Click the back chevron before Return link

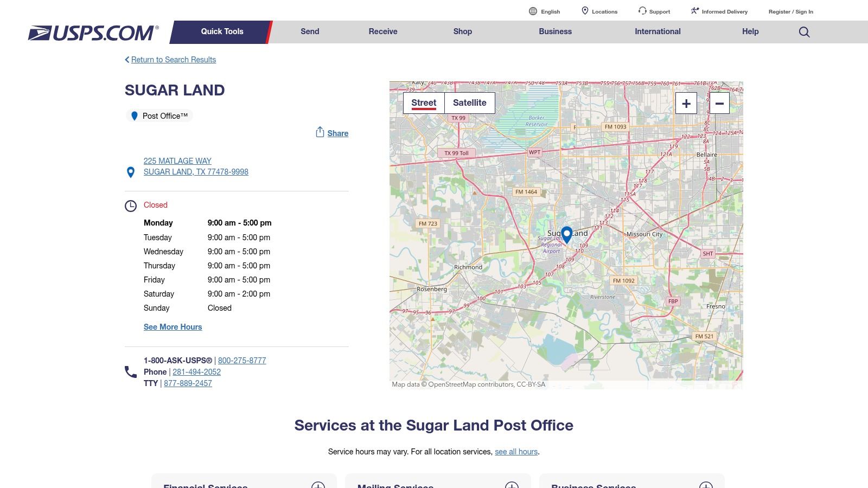point(127,60)
